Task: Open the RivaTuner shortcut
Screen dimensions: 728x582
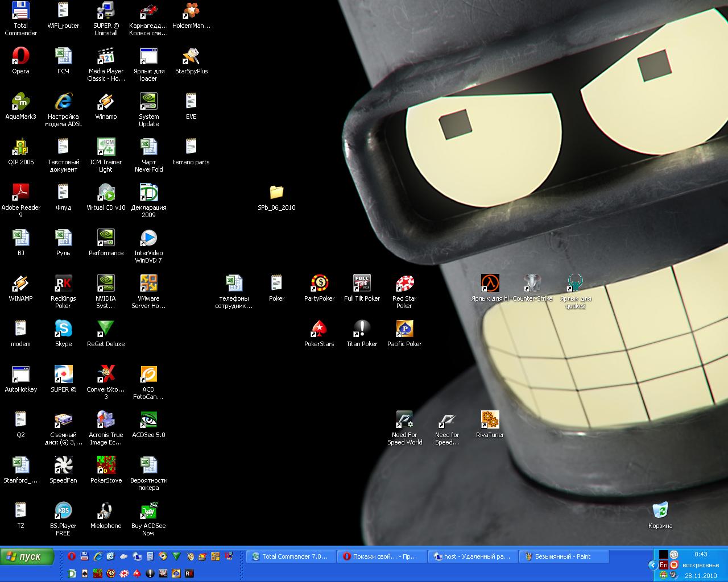Action: pos(490,420)
